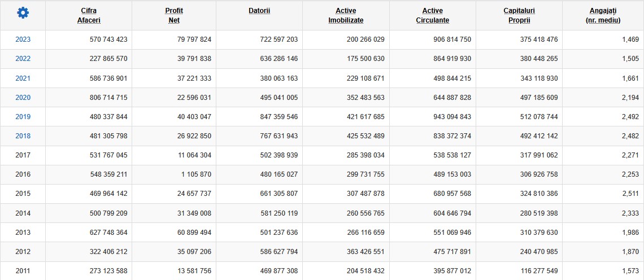Click the 2011 year row label
This screenshot has height=280, width=644.
(23, 271)
